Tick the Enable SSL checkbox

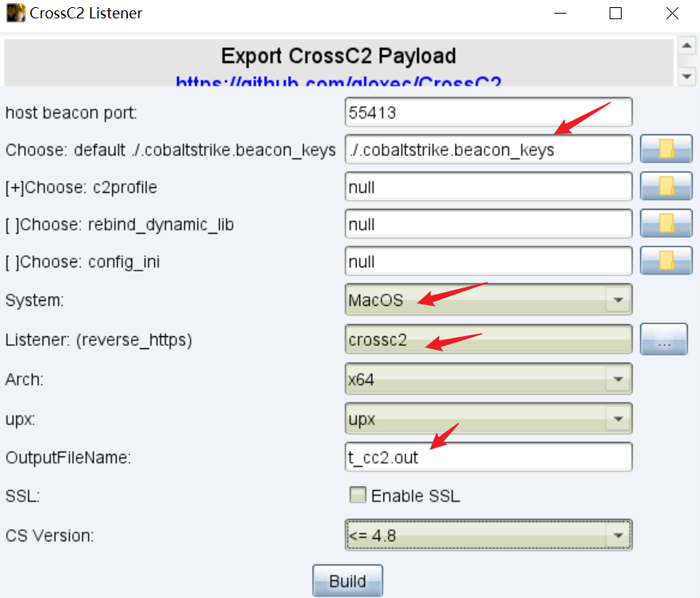pyautogui.click(x=358, y=495)
